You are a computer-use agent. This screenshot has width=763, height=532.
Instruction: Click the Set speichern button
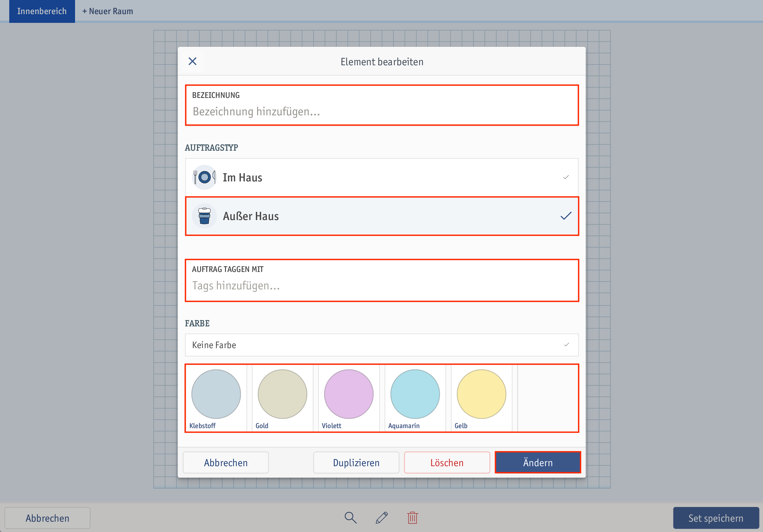pos(716,518)
